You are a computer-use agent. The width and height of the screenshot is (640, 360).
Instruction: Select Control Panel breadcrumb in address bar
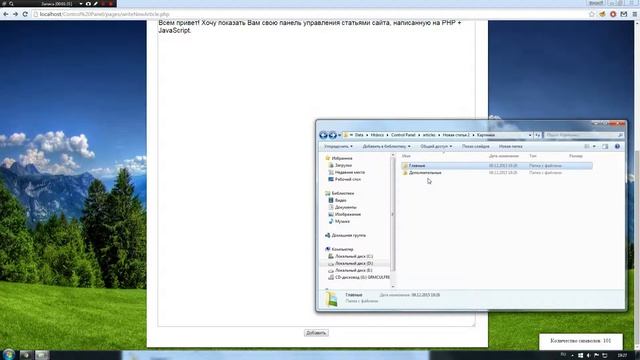point(403,135)
